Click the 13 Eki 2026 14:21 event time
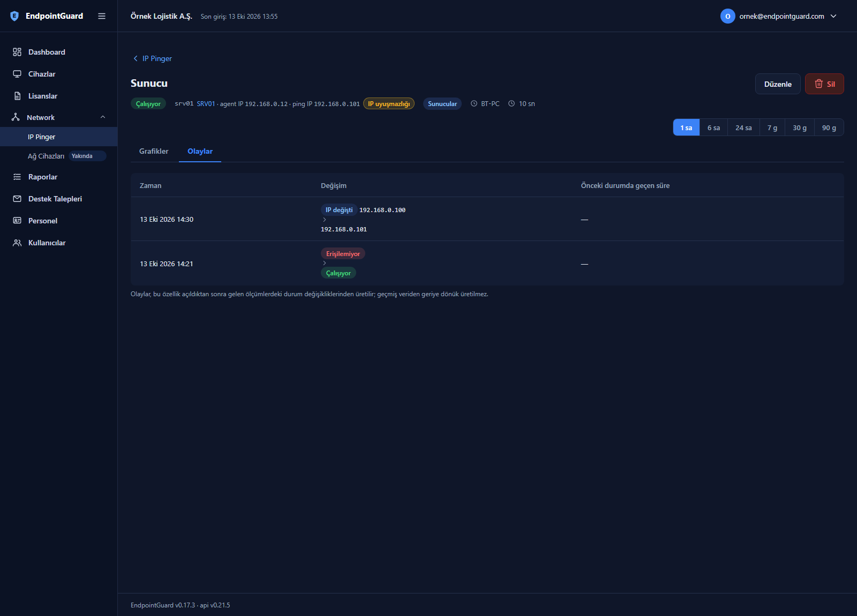 click(x=167, y=264)
